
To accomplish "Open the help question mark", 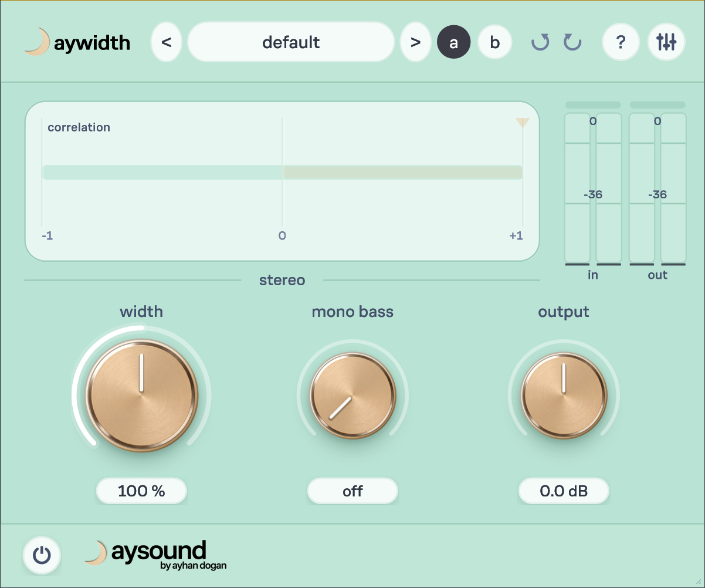I will (x=621, y=42).
